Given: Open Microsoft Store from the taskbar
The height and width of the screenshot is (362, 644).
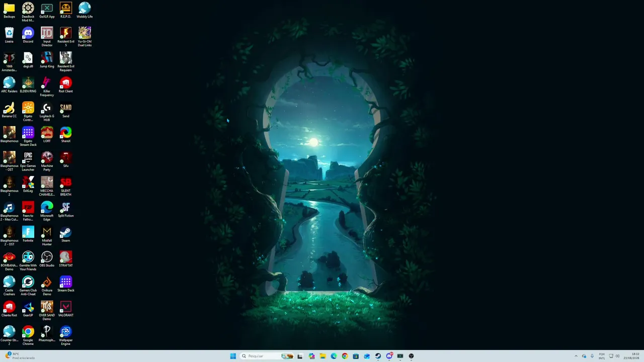Looking at the screenshot, I should pos(356,356).
